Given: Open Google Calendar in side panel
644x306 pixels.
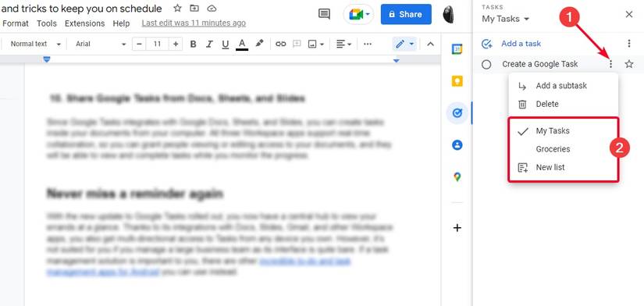Looking at the screenshot, I should click(457, 49).
